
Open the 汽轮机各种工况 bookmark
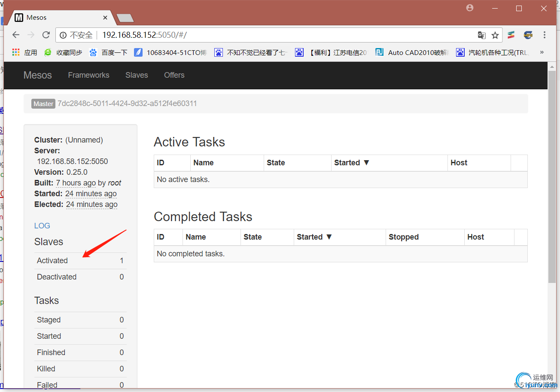[493, 52]
